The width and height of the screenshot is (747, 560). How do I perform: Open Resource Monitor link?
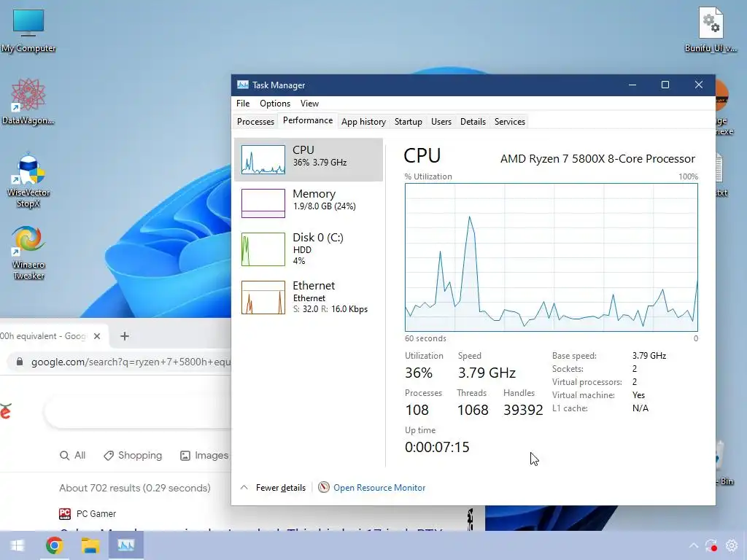(x=379, y=488)
